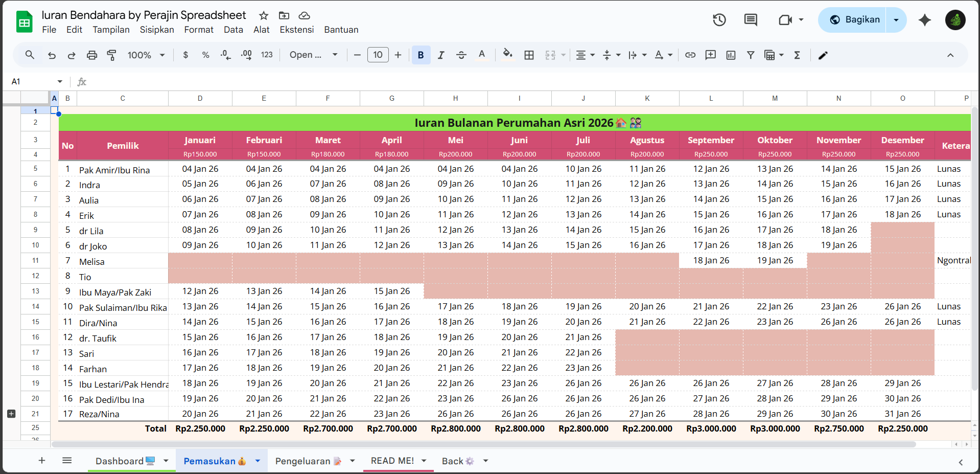Click the horizontal scrollbar

483,444
